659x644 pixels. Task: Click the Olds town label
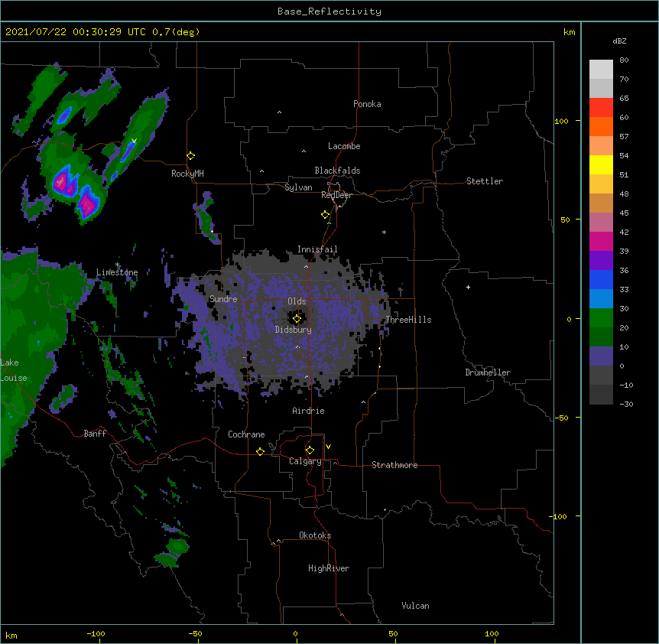click(297, 301)
